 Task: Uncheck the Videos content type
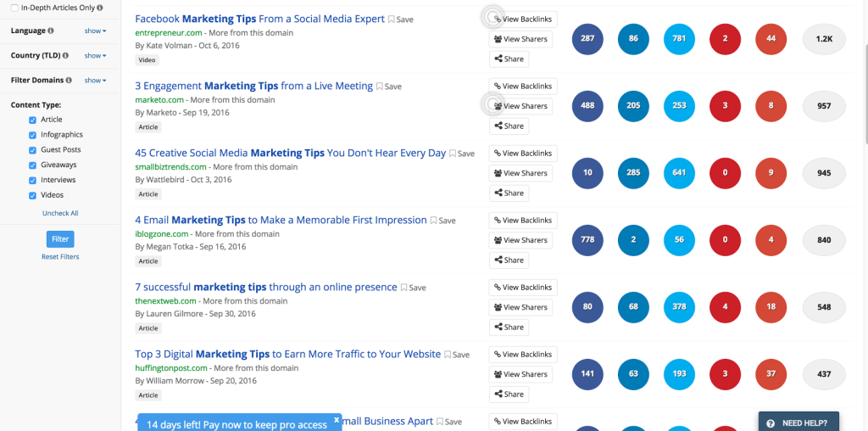33,195
